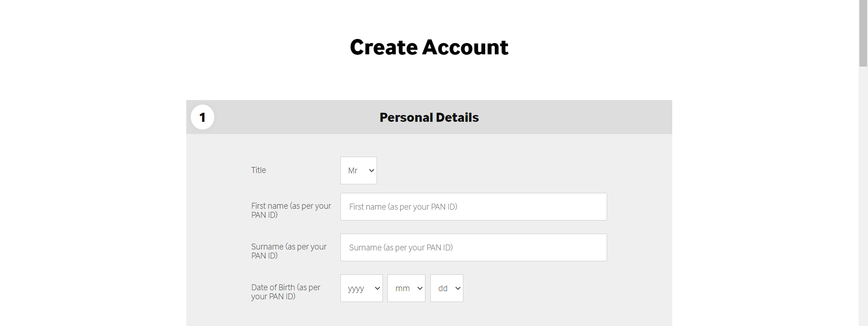Viewport: 868px width, 326px height.
Task: Click the Date of Birth field label
Action: (285, 292)
